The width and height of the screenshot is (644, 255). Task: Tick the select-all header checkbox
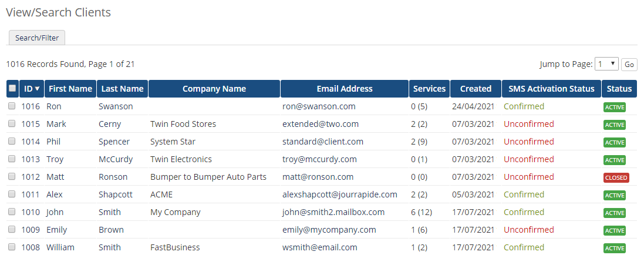pyautogui.click(x=12, y=89)
